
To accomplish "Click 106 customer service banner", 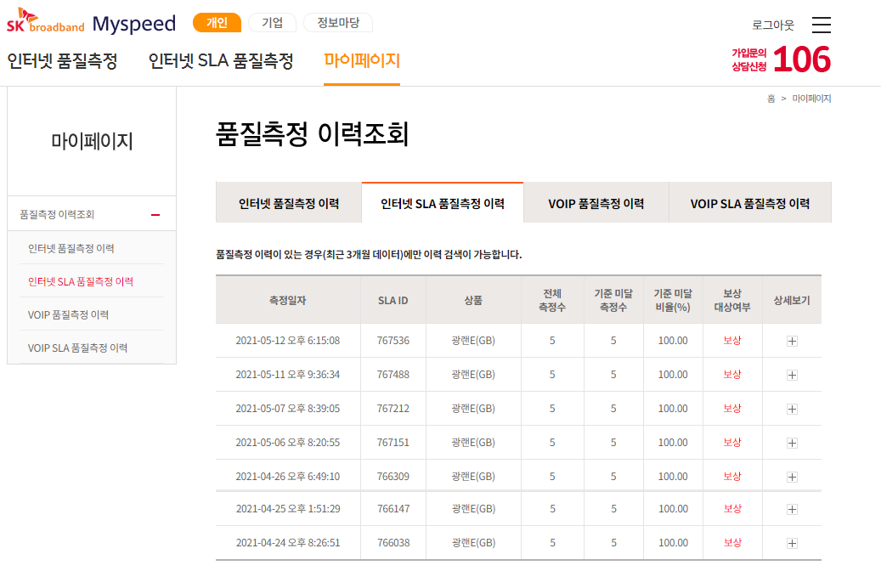I will 782,59.
